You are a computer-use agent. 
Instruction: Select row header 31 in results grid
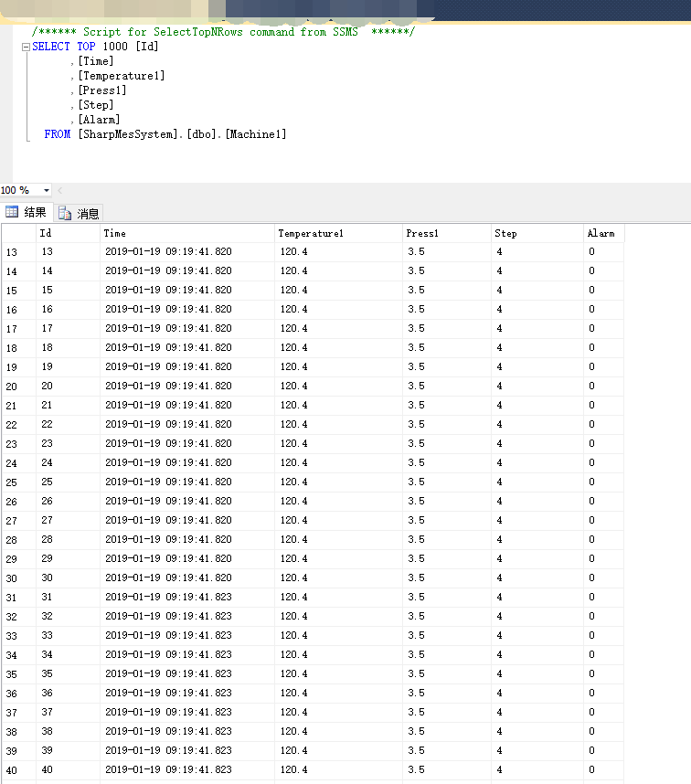(18, 597)
